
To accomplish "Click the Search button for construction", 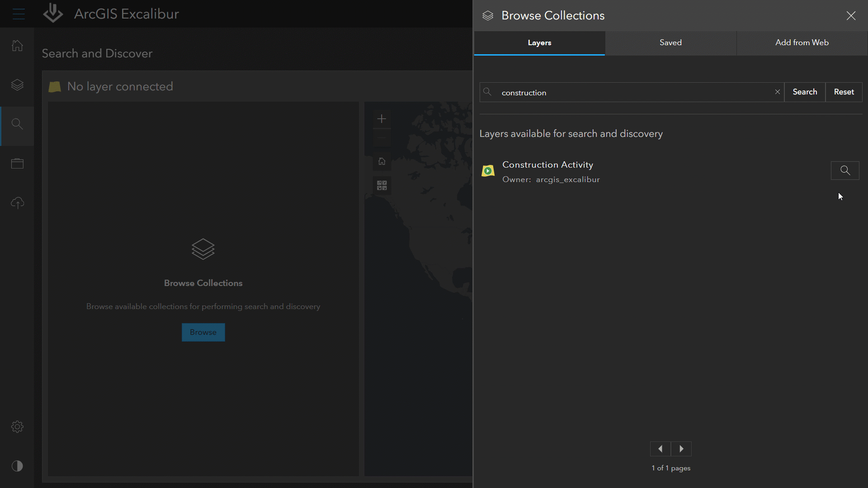I will (805, 92).
